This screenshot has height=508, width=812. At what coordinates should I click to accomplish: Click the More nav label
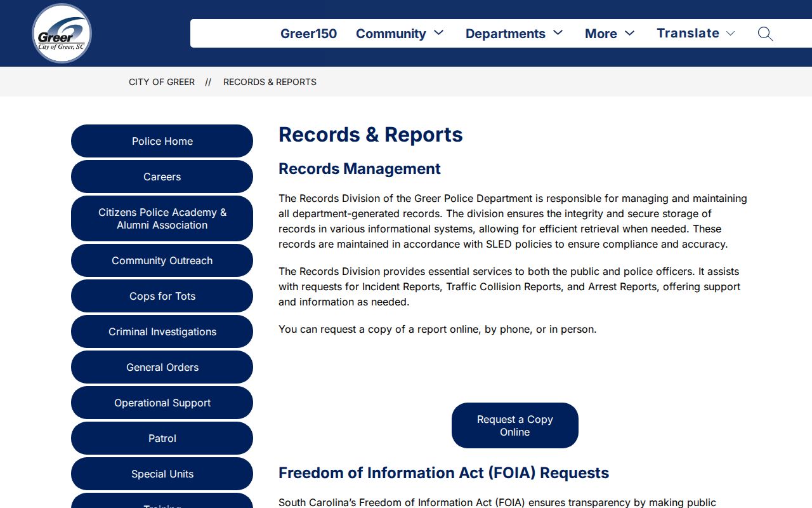pos(601,34)
